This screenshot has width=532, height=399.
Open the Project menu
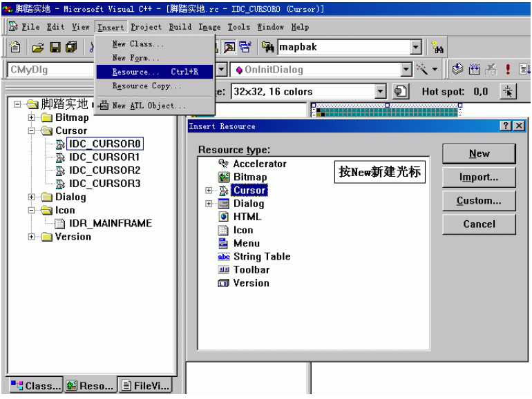pos(146,27)
